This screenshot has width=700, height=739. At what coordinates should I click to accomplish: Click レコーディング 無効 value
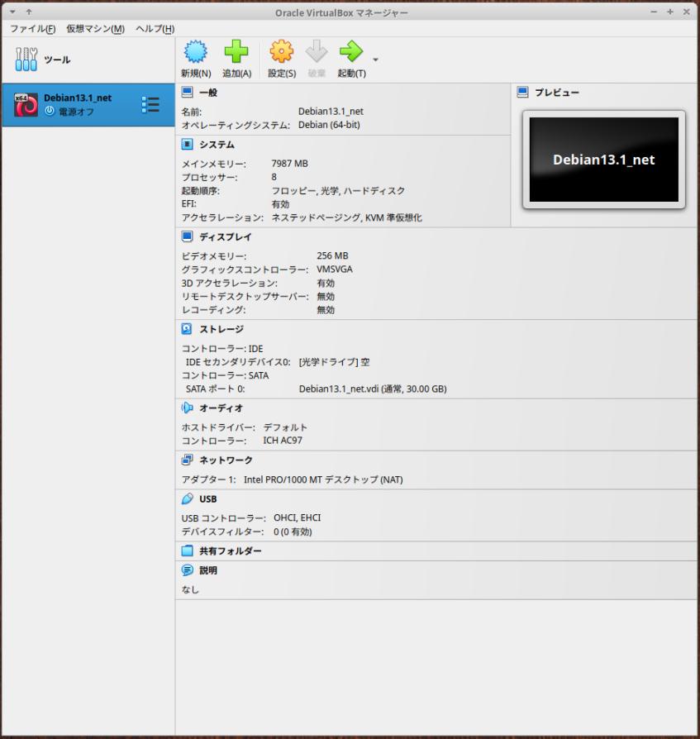pyautogui.click(x=326, y=310)
